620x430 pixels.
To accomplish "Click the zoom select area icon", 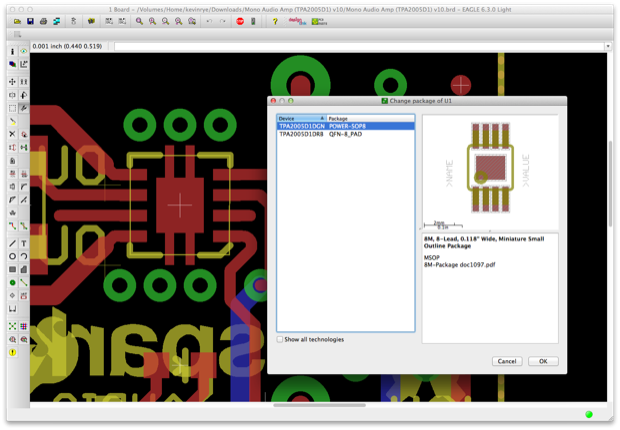I will (x=192, y=21).
